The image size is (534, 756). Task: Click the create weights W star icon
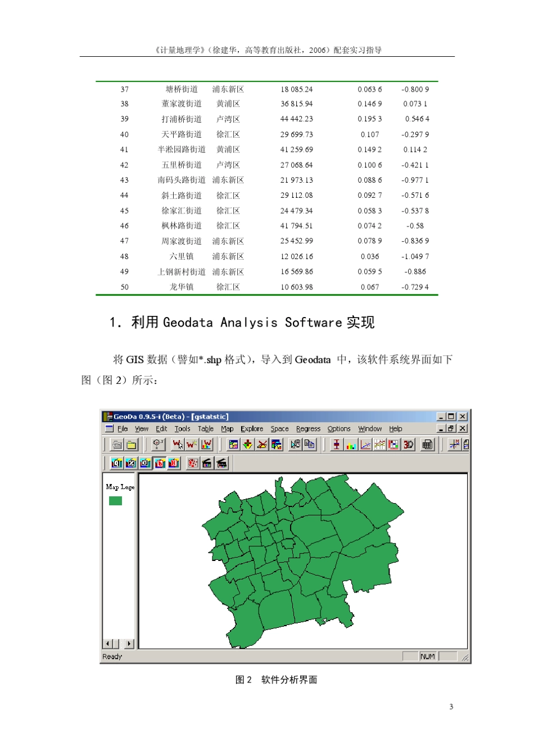pyautogui.click(x=192, y=445)
